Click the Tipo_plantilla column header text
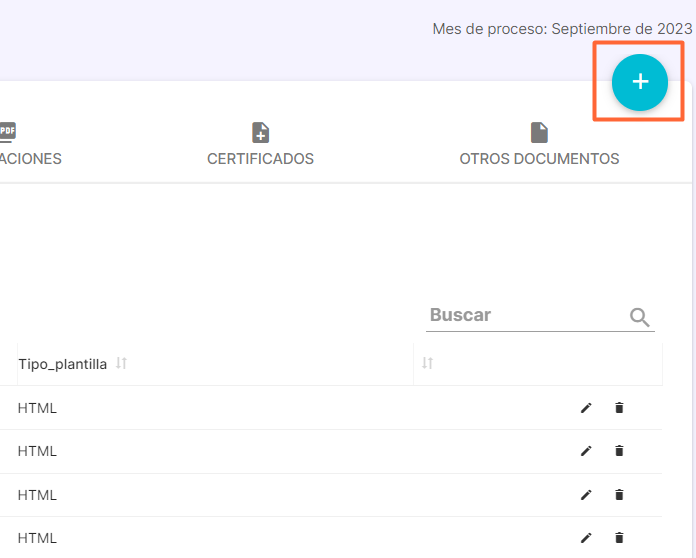 63,364
